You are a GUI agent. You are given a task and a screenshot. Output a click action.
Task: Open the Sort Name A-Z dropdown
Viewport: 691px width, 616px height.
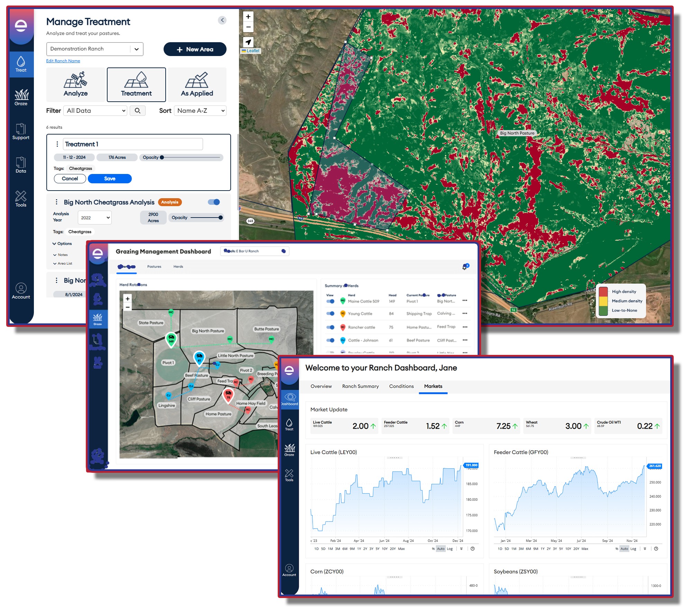[x=200, y=111]
